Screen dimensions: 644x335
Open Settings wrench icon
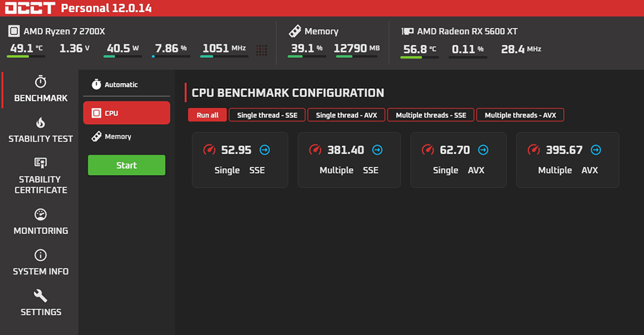pos(41,296)
